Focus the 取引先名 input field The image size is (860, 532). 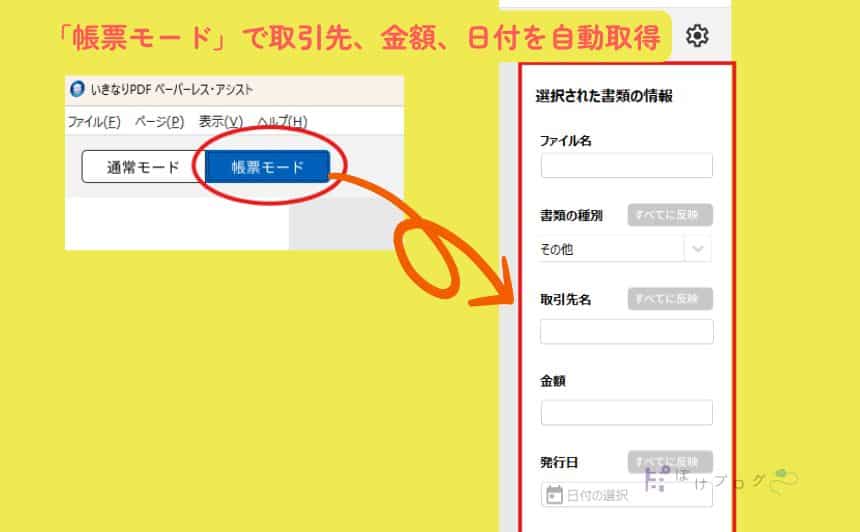click(627, 331)
